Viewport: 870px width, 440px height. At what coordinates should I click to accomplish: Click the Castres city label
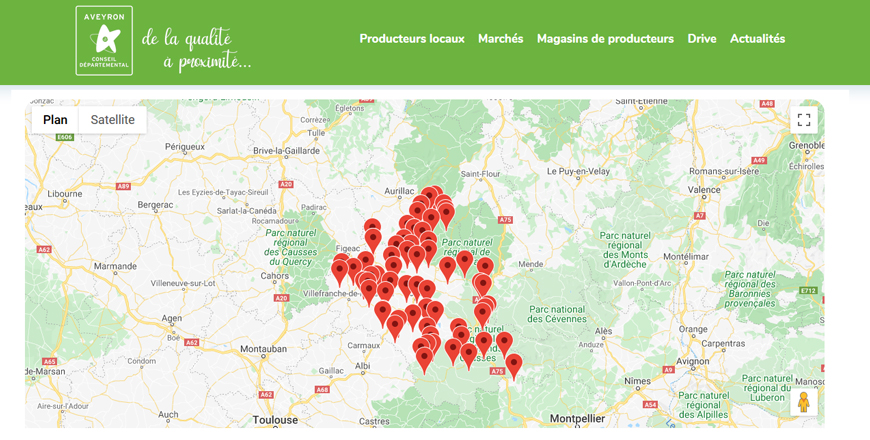coord(374,422)
